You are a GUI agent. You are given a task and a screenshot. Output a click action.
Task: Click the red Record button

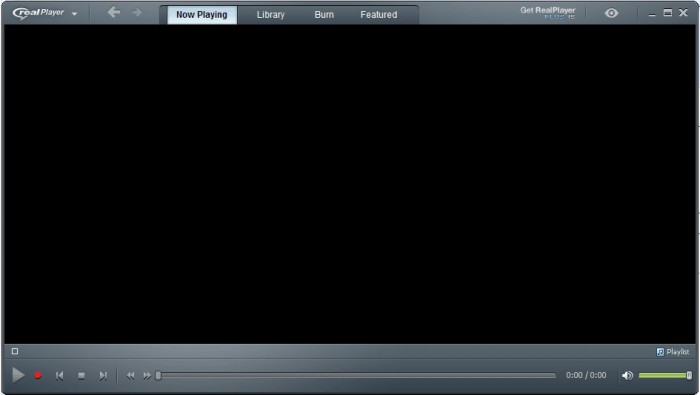(38, 375)
